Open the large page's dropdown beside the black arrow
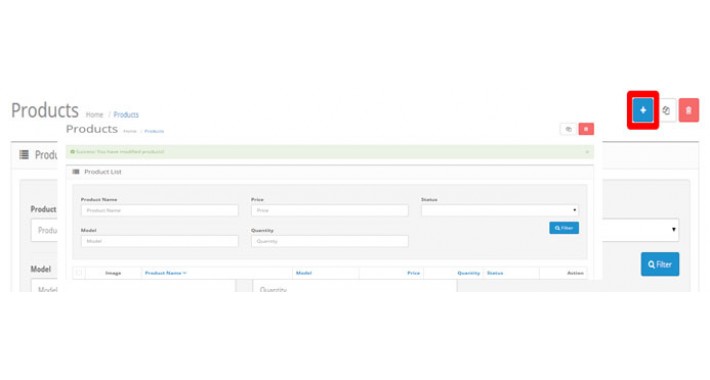Image resolution: width=710 pixels, height=380 pixels. click(641, 230)
